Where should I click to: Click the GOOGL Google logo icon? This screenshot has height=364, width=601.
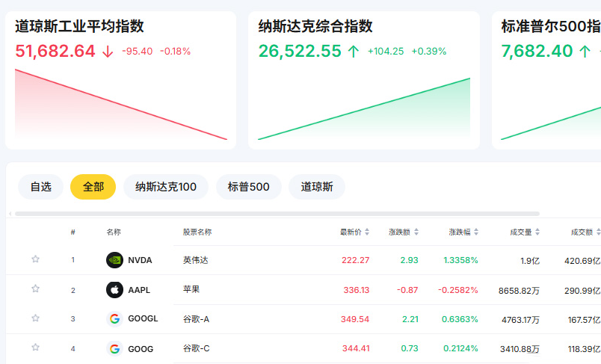coord(114,319)
